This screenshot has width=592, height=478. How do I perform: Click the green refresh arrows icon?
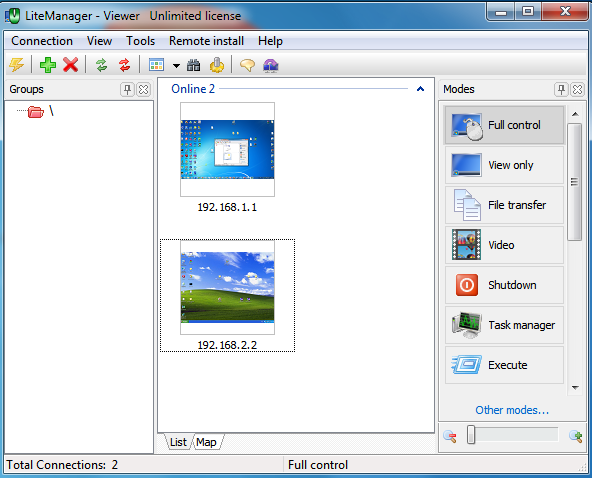pos(102,65)
